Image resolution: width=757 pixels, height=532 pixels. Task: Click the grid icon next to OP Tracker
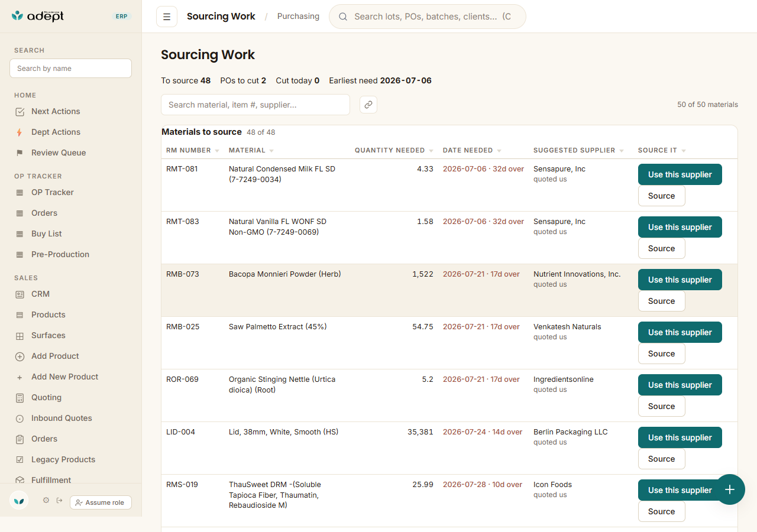pos(20,193)
